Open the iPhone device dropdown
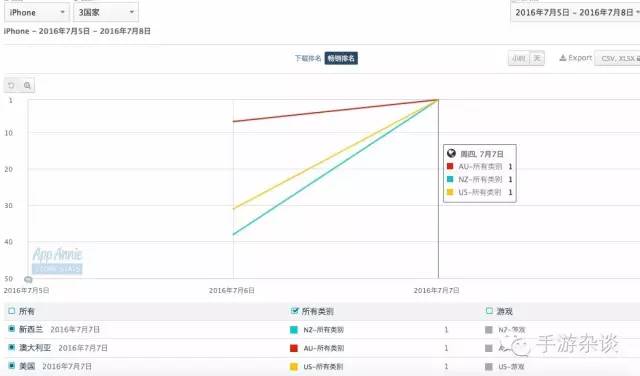Screen dimensions: 640x376 point(37,12)
